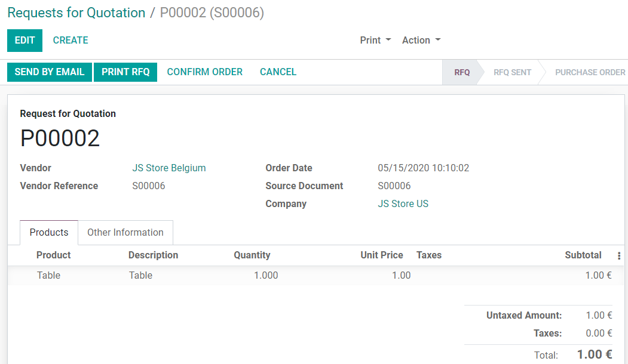Open the Print dropdown menu

click(x=375, y=40)
